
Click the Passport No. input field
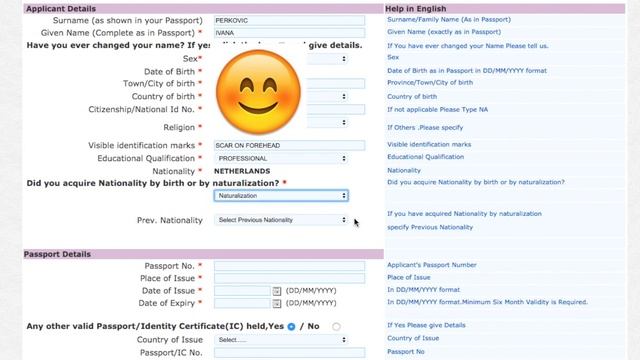click(x=289, y=266)
